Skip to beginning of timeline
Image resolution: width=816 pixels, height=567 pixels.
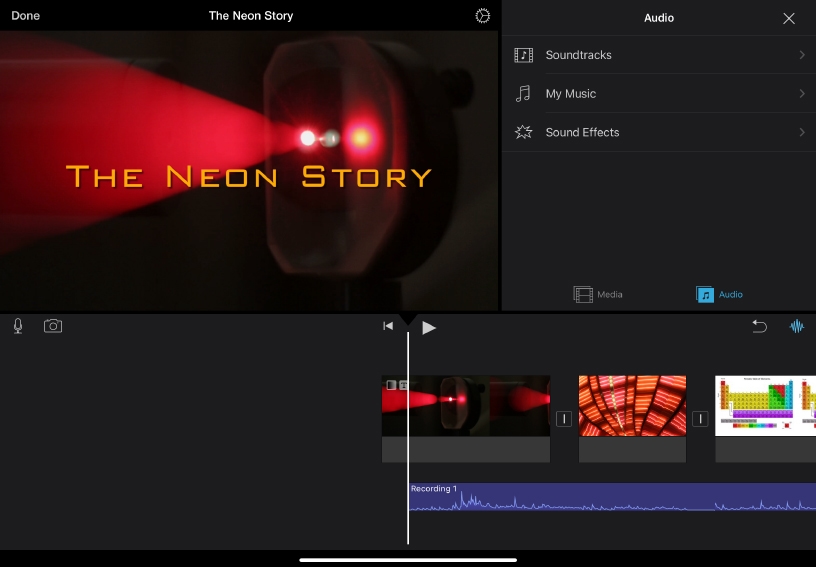coord(388,326)
